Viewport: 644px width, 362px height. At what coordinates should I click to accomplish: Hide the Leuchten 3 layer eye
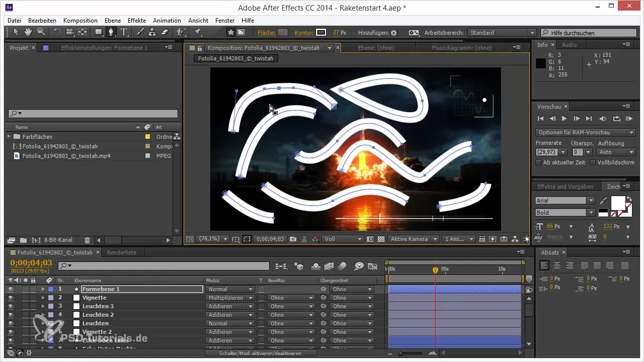11,306
